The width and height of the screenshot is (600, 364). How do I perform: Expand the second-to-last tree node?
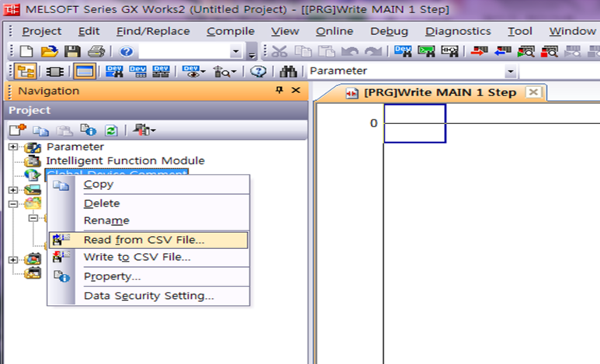tap(12, 260)
